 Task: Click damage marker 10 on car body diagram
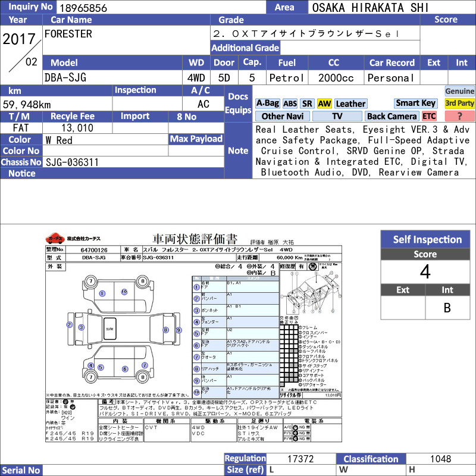point(124,292)
